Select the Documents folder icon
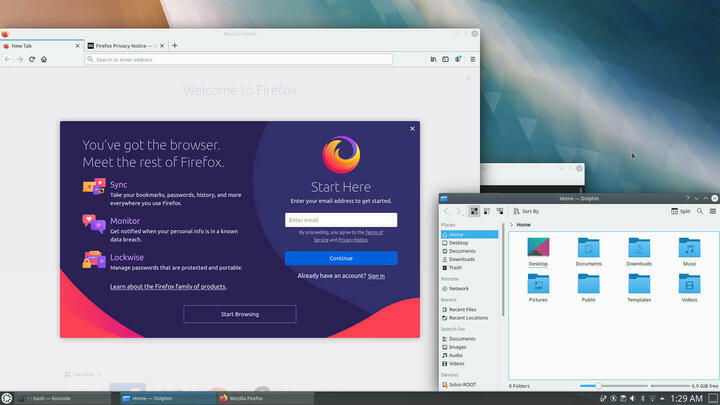 point(589,252)
